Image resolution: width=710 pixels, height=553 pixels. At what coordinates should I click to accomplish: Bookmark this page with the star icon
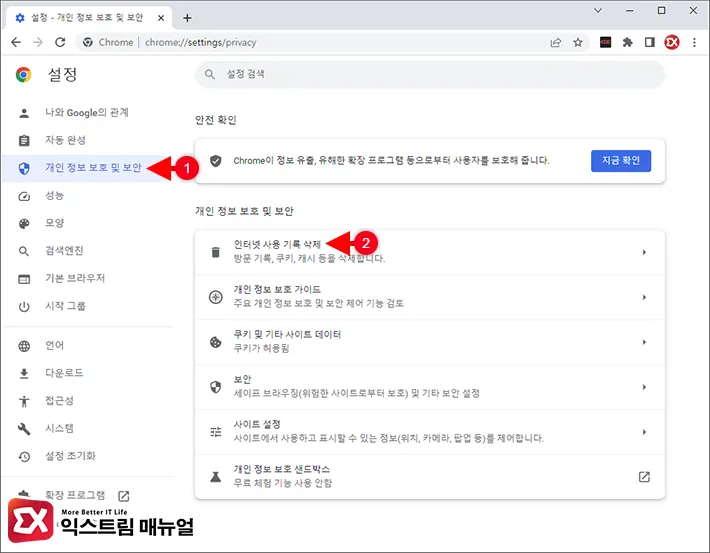(578, 43)
